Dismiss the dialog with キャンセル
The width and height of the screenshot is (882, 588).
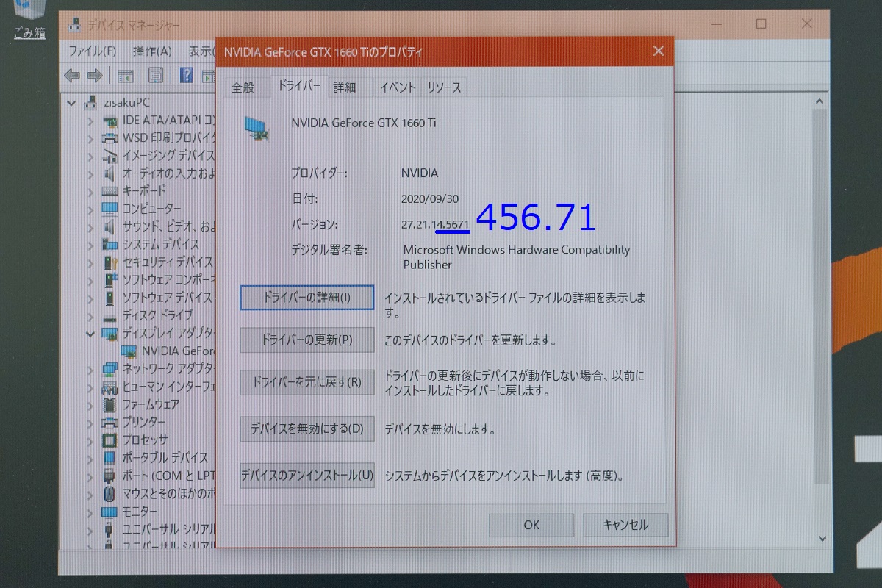coord(625,525)
